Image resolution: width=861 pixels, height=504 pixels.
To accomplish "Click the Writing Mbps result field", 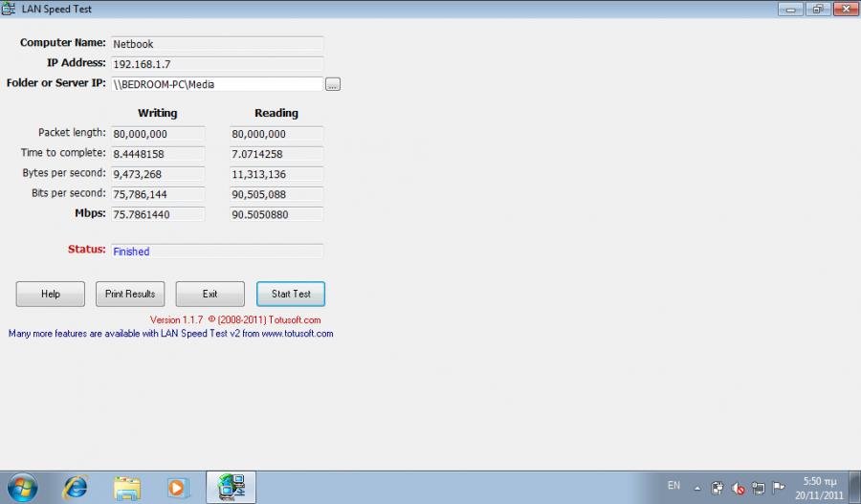I will click(157, 214).
